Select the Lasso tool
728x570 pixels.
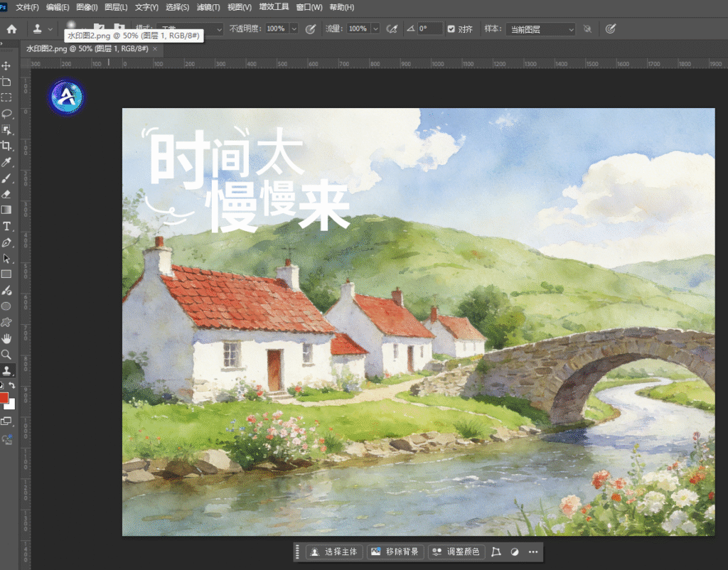[x=6, y=114]
